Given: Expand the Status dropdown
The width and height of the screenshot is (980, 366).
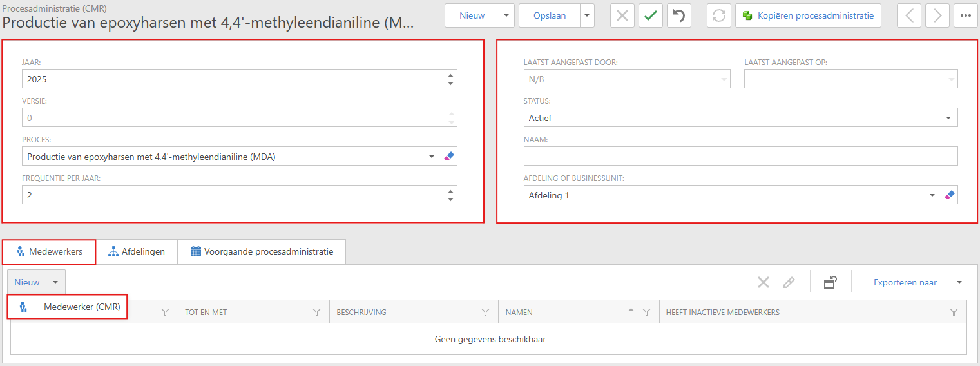Looking at the screenshot, I should coord(948,118).
